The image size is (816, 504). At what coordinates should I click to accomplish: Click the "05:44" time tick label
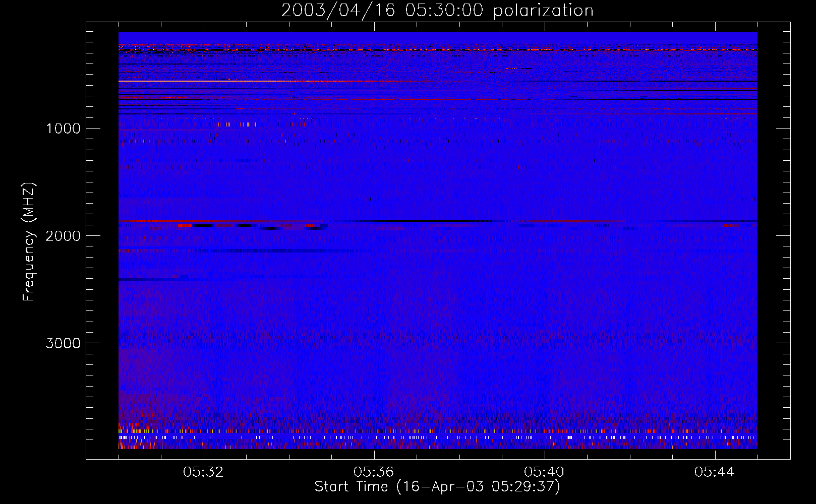pos(715,472)
